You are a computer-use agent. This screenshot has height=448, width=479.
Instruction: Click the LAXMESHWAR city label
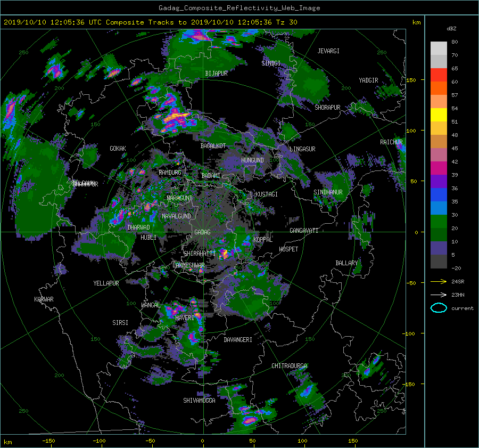[x=188, y=265]
